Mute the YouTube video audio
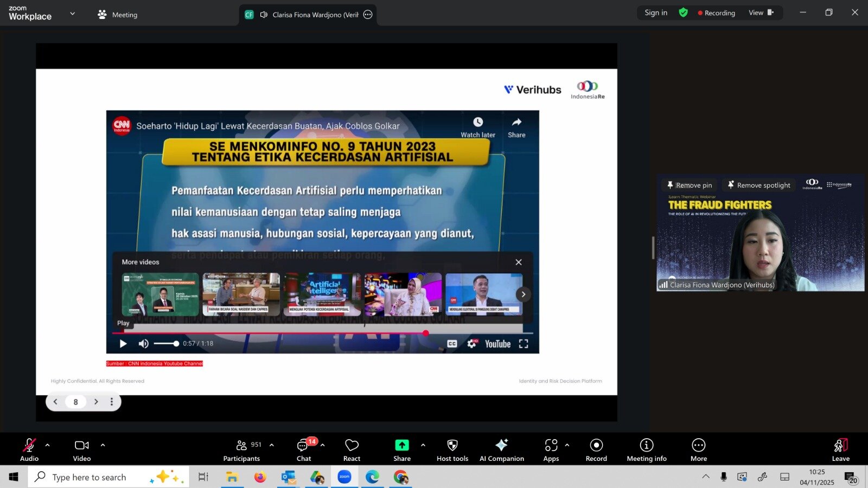The image size is (868, 488). click(143, 343)
